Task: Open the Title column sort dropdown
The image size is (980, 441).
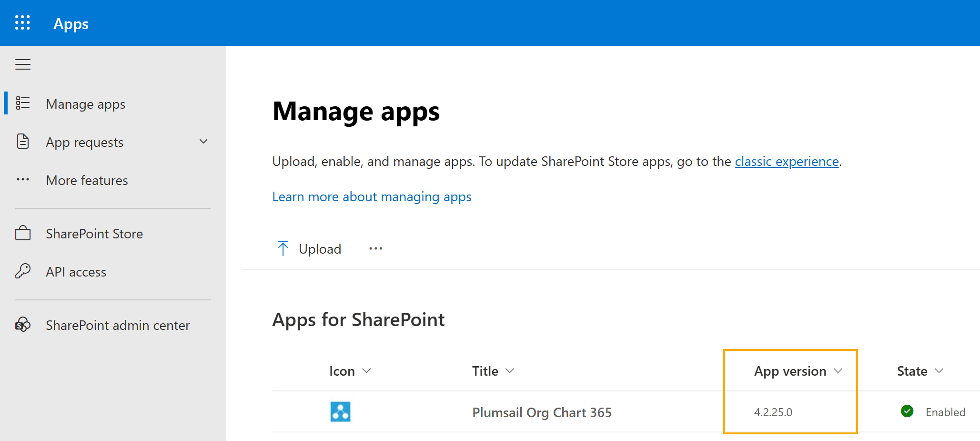Action: pyautogui.click(x=510, y=371)
